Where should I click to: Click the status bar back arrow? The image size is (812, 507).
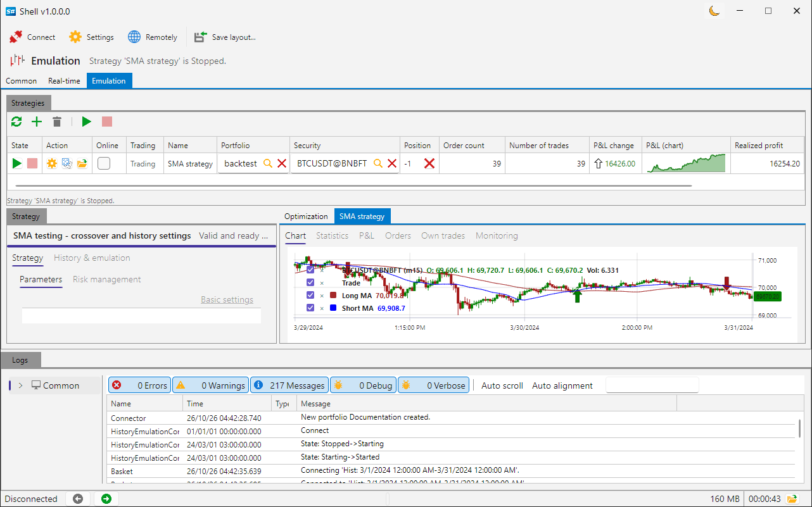pyautogui.click(x=78, y=499)
